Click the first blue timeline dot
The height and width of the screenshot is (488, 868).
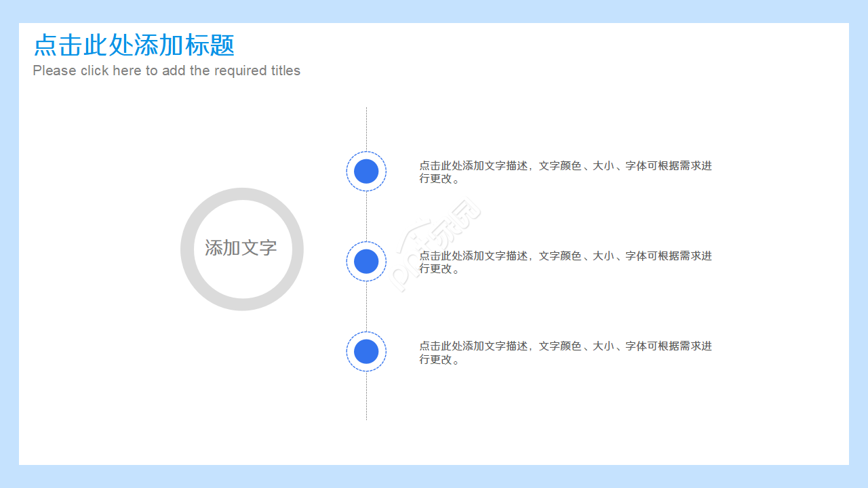pos(366,171)
